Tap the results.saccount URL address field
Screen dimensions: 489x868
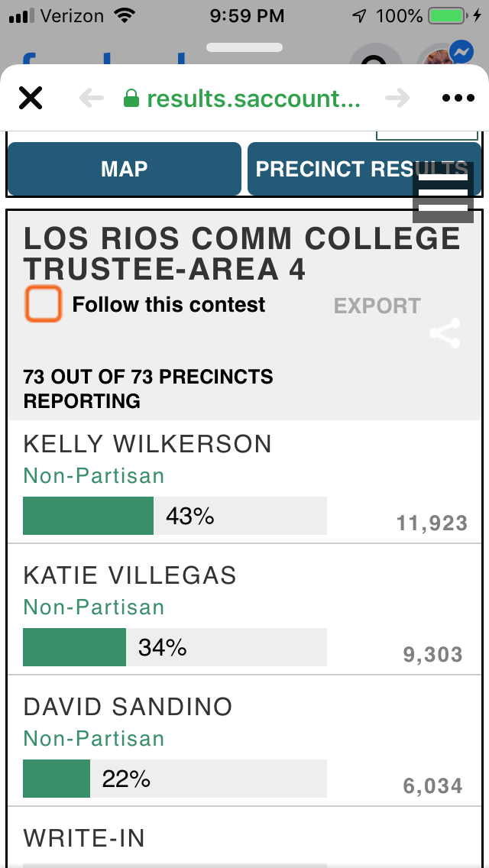coord(253,99)
